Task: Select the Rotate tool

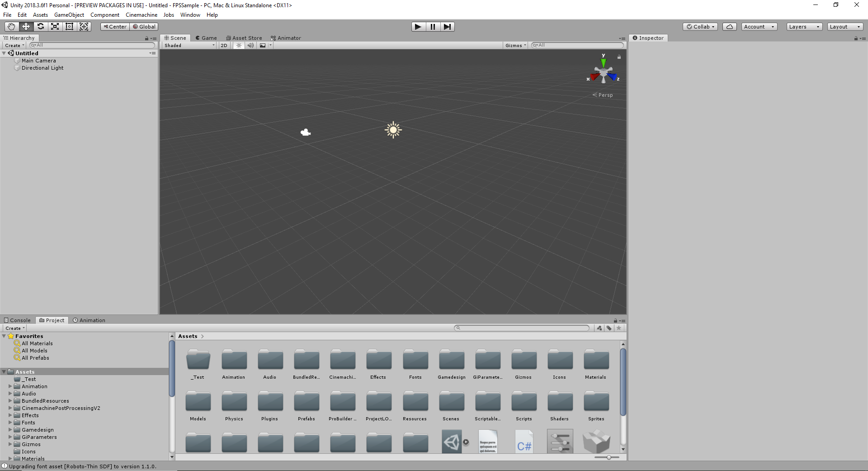Action: [40, 27]
